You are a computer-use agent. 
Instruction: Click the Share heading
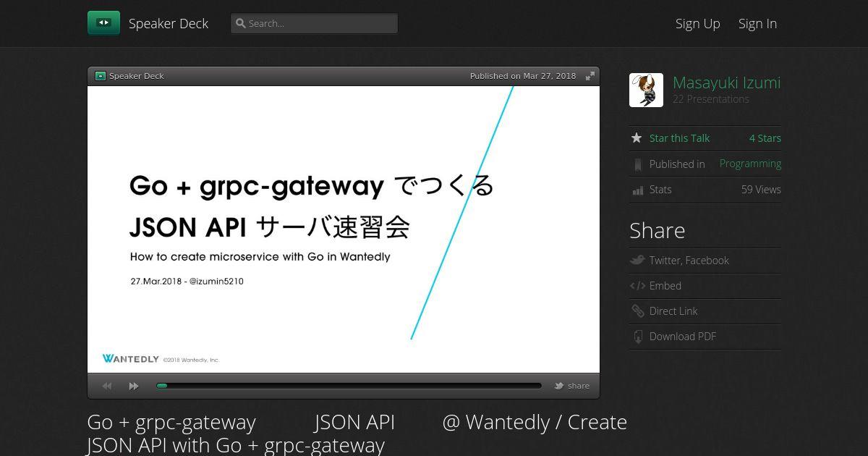[x=657, y=230]
